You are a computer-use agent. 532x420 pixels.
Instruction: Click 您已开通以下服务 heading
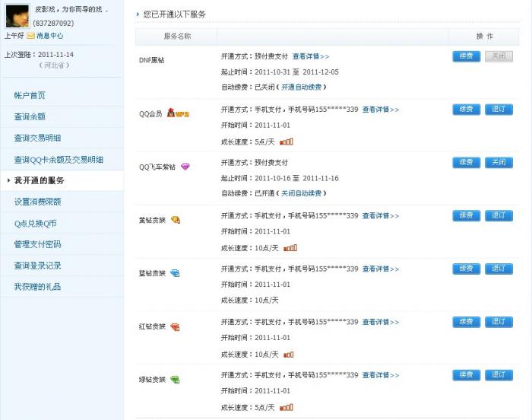point(174,14)
